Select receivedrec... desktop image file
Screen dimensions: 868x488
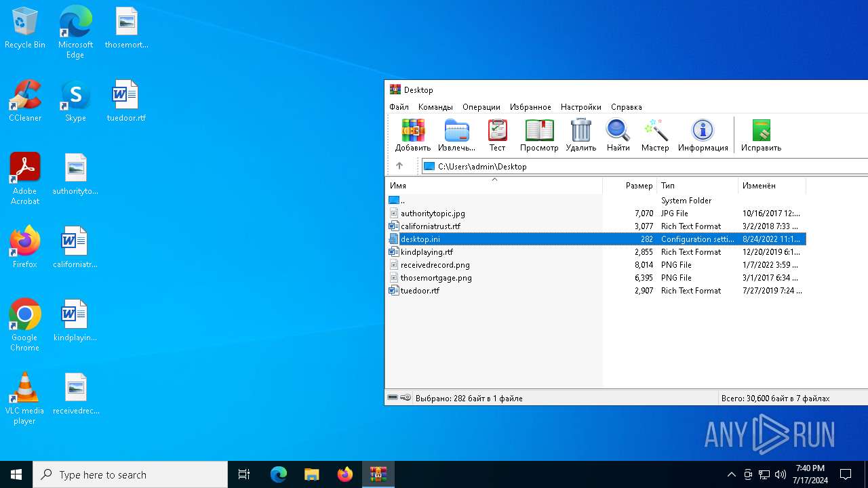(x=75, y=394)
